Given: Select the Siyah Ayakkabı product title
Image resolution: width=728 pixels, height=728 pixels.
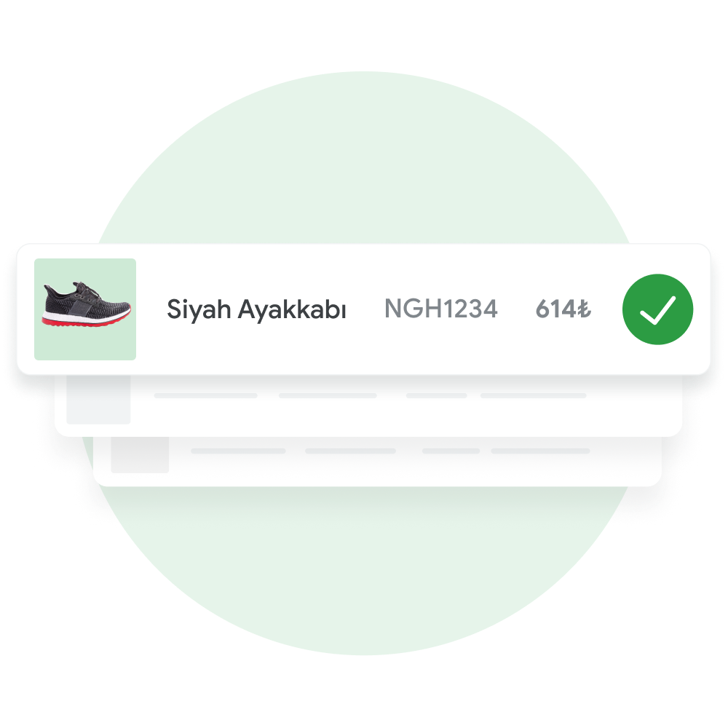Looking at the screenshot, I should 256,309.
